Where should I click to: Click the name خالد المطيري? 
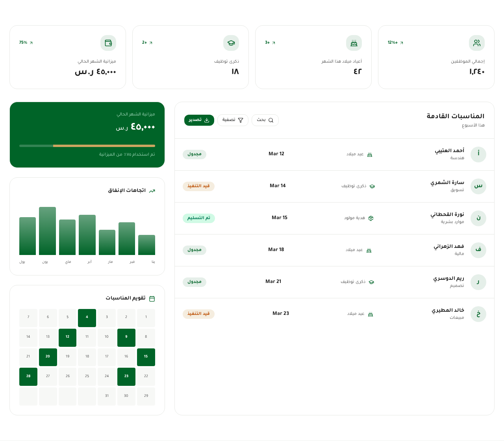point(448,310)
